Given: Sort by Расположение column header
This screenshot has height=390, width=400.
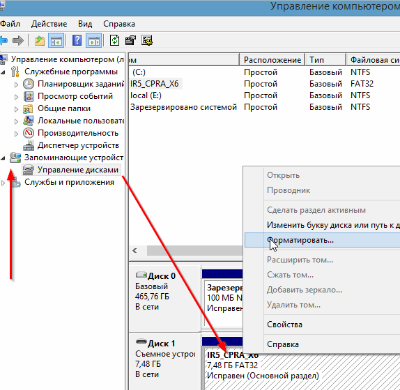Looking at the screenshot, I should (272, 60).
